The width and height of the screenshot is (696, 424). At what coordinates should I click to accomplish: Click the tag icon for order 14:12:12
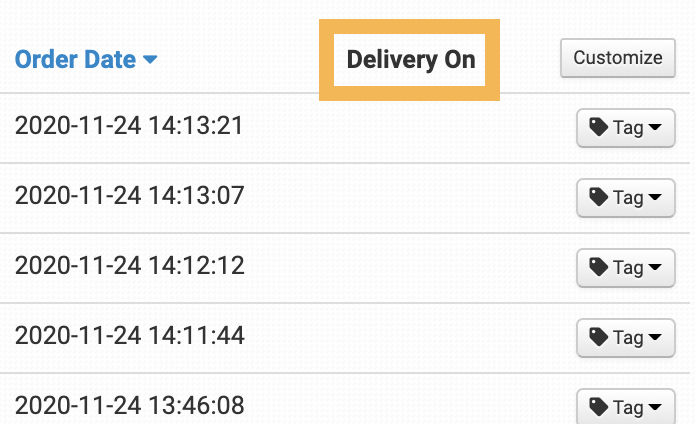click(x=598, y=268)
